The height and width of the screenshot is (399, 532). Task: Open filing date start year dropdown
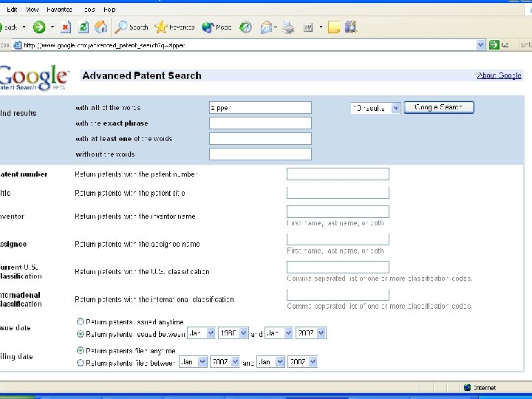tap(225, 362)
